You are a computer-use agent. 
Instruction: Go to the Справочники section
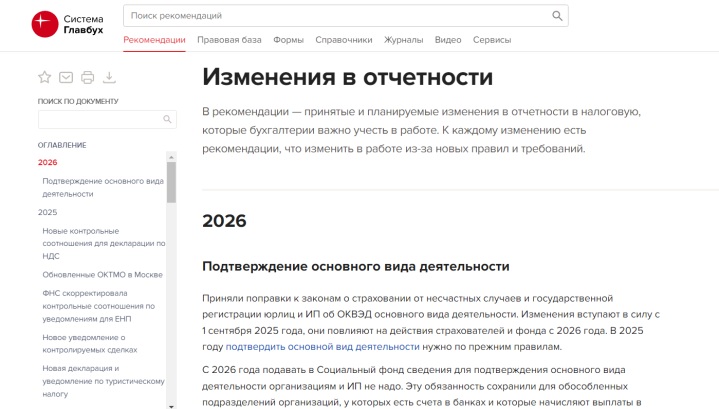point(343,40)
